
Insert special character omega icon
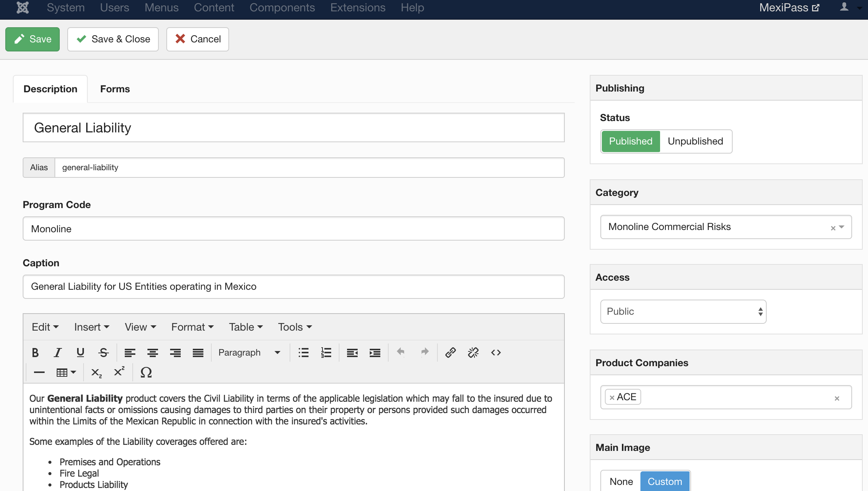(146, 372)
